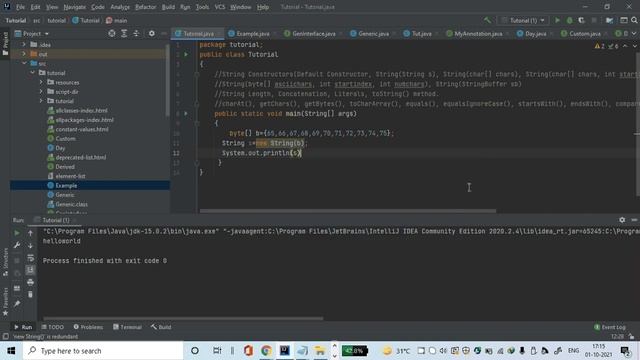640x360 pixels.
Task: Open the VCS menu
Action: click(220, 7)
